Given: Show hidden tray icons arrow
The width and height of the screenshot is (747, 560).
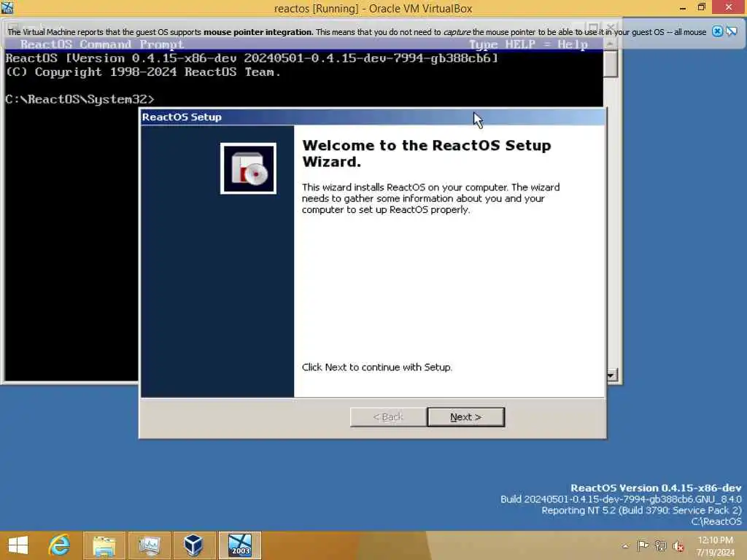Looking at the screenshot, I should [x=625, y=546].
